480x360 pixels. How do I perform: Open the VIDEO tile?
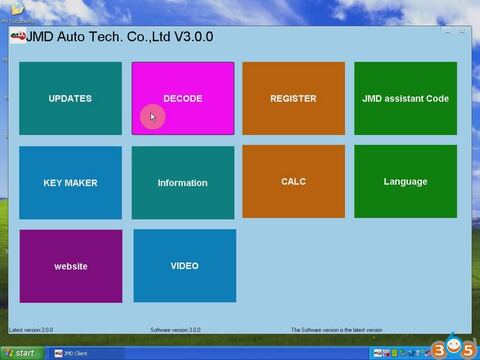(x=185, y=266)
